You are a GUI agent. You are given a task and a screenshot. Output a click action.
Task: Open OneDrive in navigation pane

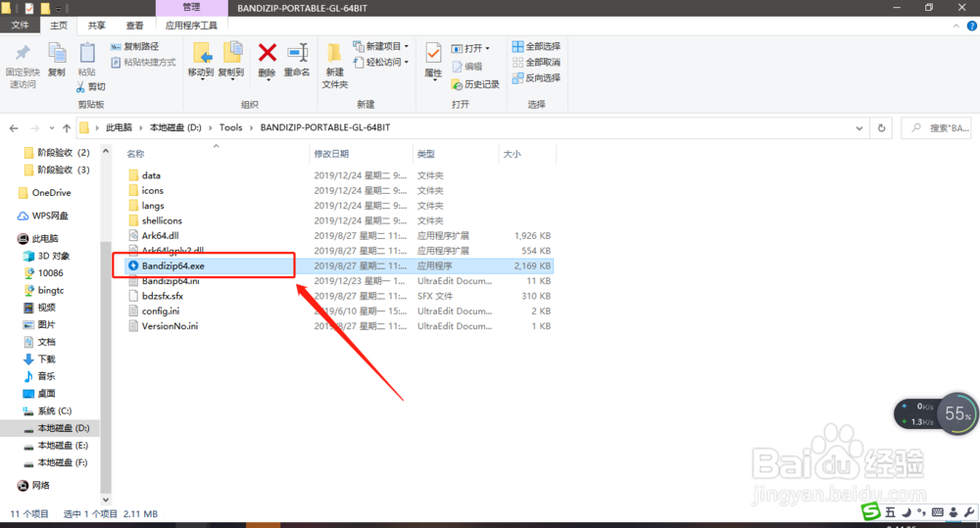pyautogui.click(x=44, y=192)
